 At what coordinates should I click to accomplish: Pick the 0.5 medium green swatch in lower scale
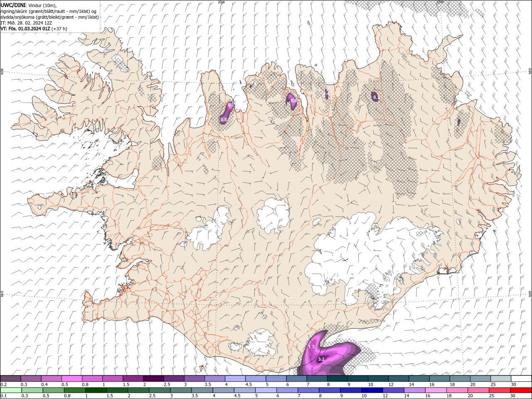coord(53,390)
